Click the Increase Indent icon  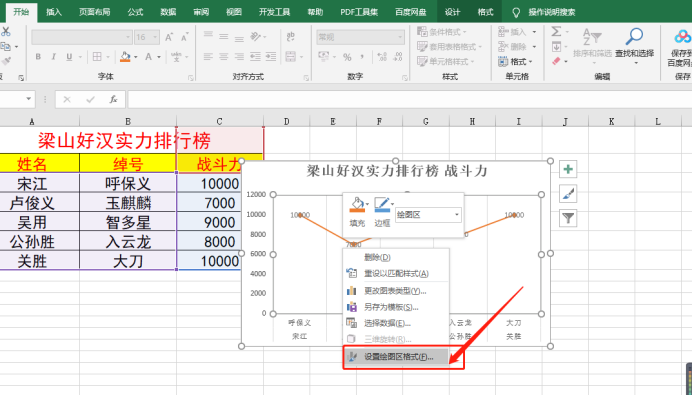point(271,57)
